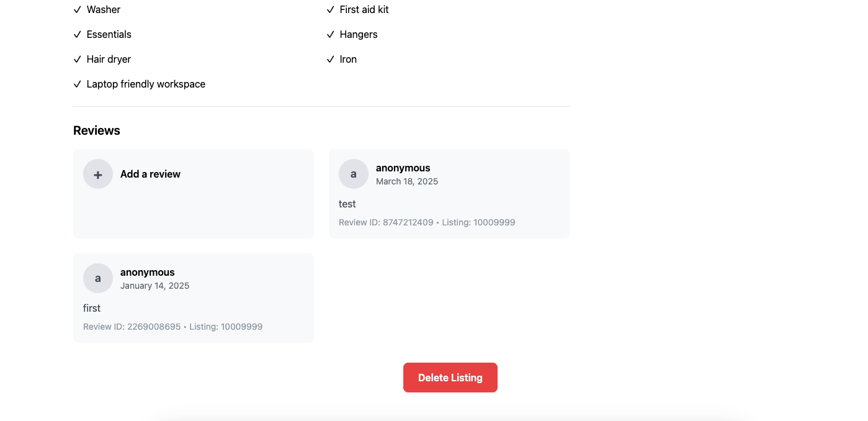Click the checkmark beside First aid kit
Screen dimensions: 868x421
pyautogui.click(x=331, y=9)
